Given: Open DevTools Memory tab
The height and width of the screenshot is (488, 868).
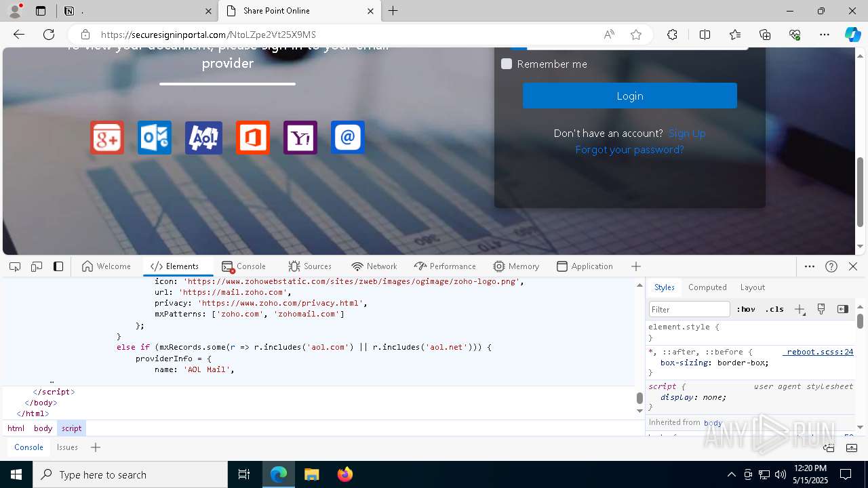Looking at the screenshot, I should [516, 266].
